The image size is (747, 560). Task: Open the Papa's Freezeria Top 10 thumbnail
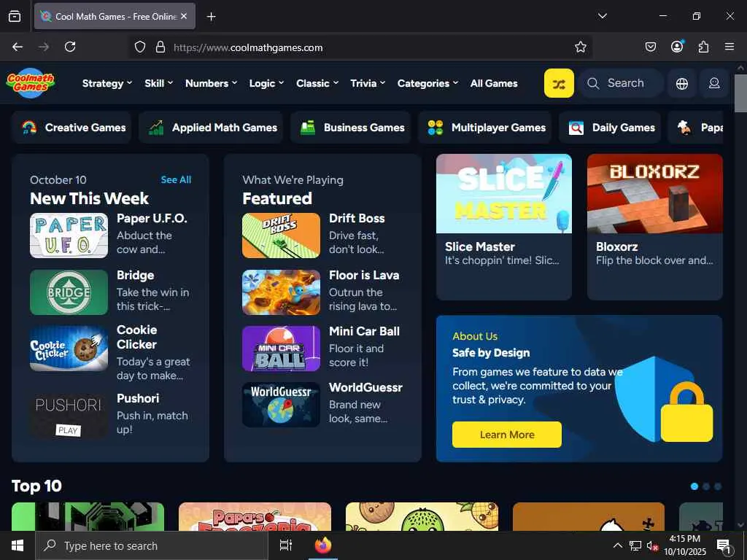(x=255, y=517)
